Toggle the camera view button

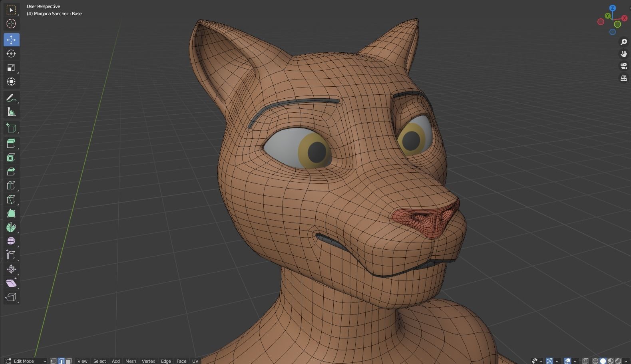(623, 66)
